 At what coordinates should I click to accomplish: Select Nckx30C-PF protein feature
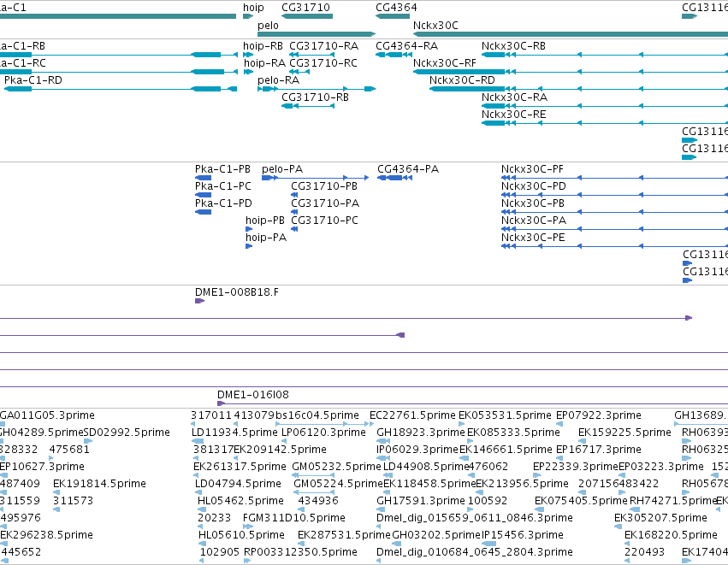coord(615,178)
